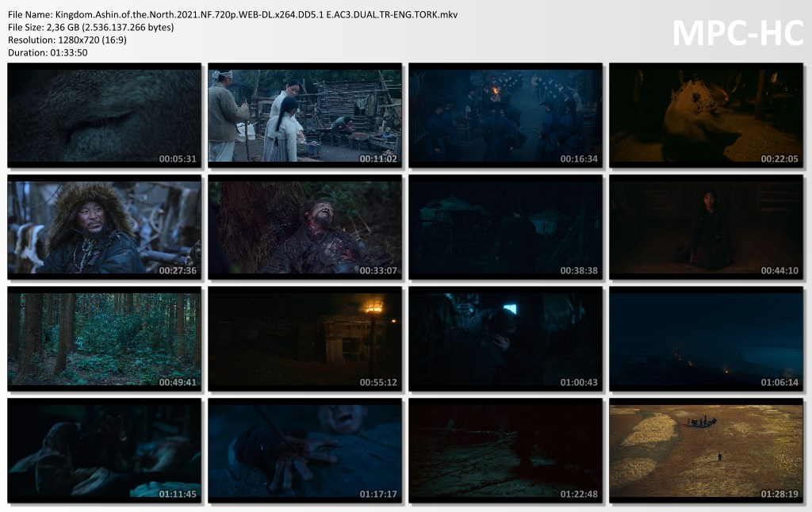Select the village scene thumbnail at 00:11:02
This screenshot has height=512, width=812.
click(305, 116)
